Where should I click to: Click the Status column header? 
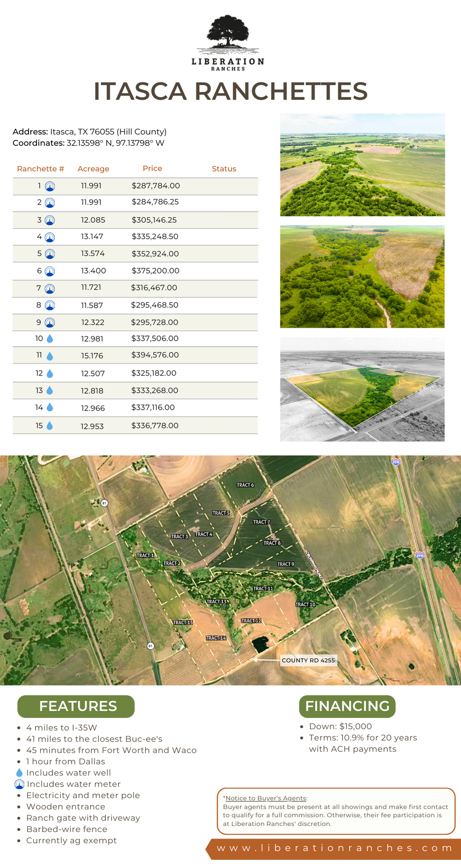[x=224, y=169]
